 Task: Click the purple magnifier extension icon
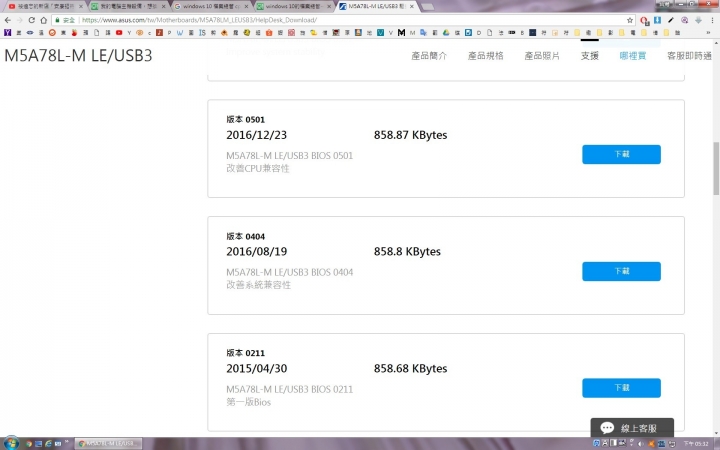tap(685, 20)
